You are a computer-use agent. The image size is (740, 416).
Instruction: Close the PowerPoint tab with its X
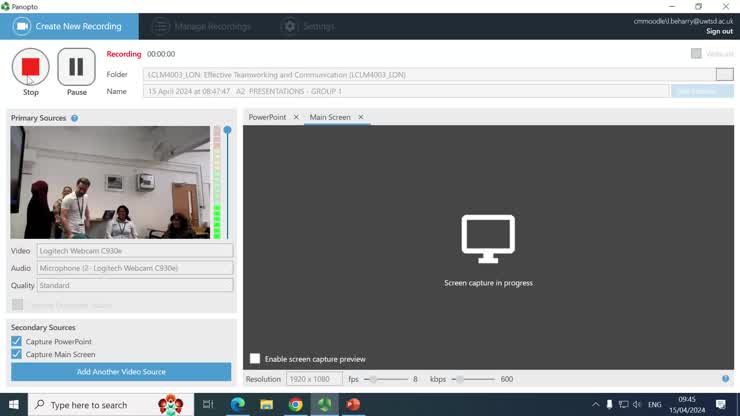point(295,117)
